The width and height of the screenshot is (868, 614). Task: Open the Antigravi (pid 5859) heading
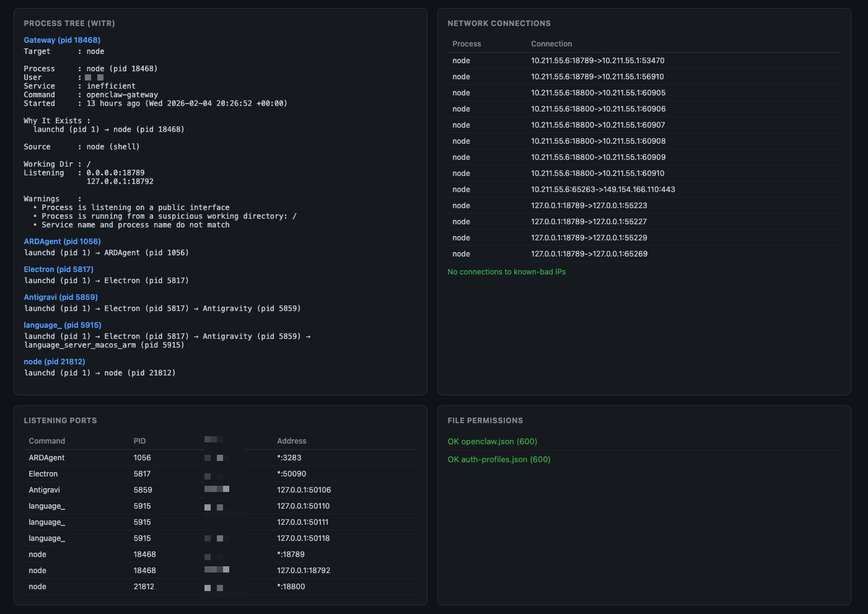point(61,297)
